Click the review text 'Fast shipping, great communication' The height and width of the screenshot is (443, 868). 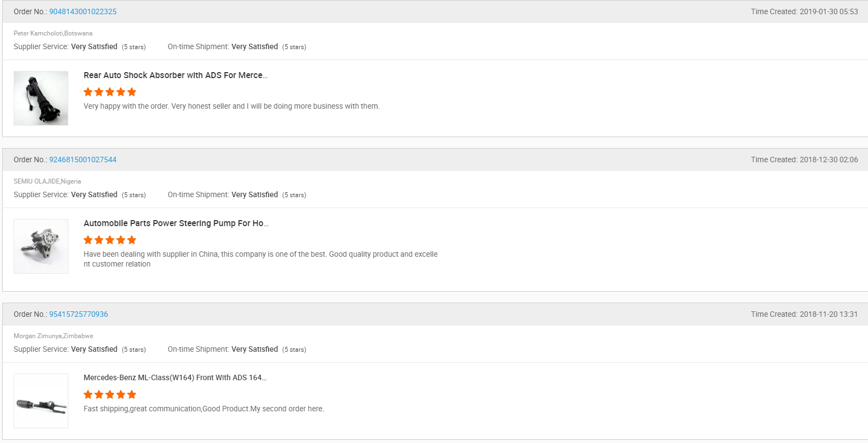coord(204,409)
